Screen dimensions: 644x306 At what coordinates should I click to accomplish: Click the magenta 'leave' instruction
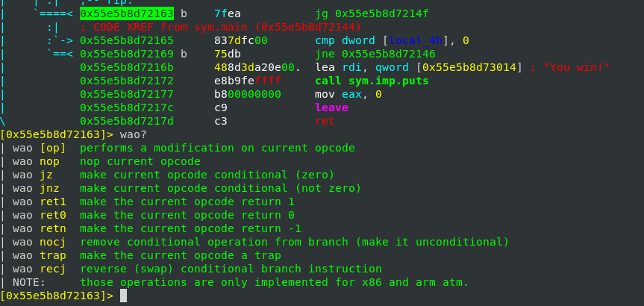click(331, 107)
